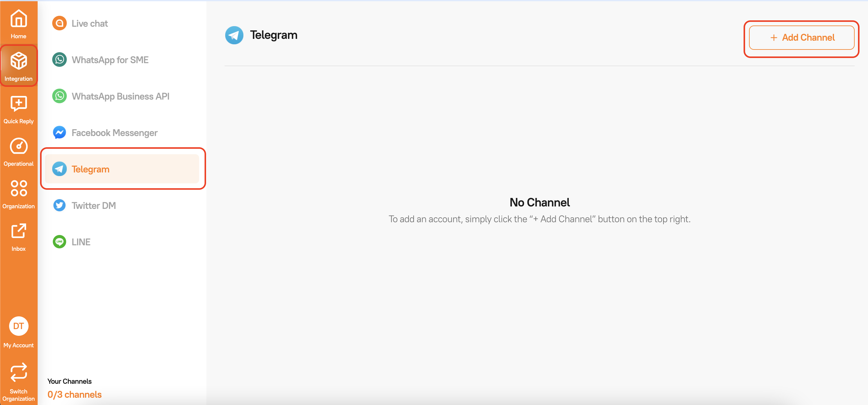The height and width of the screenshot is (405, 868).
Task: Select WhatsApp for SME channel
Action: pos(110,60)
